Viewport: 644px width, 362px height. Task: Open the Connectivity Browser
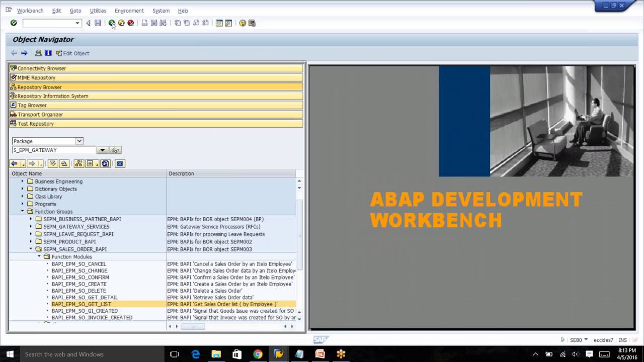[156, 68]
